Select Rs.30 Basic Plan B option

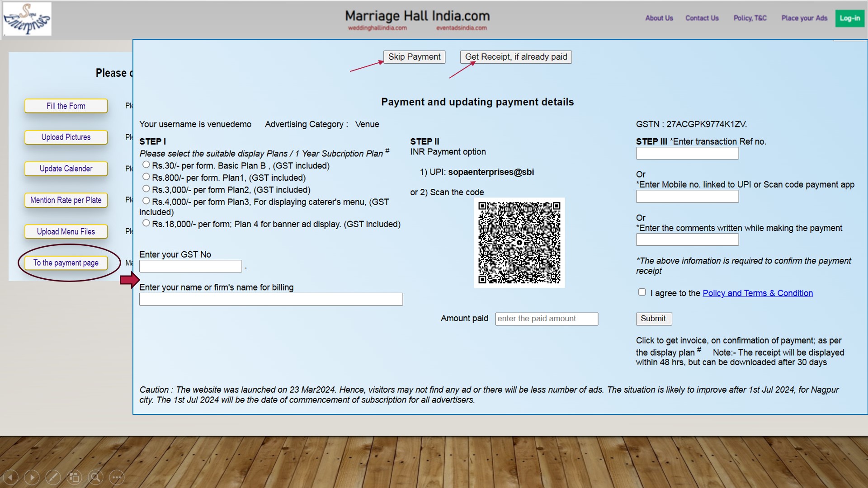tap(146, 164)
